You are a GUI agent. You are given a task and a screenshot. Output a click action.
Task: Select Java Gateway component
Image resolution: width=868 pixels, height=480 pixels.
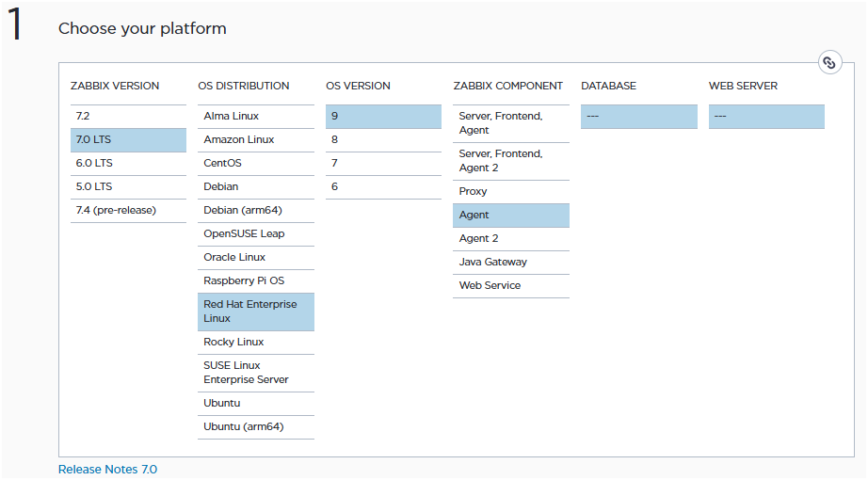point(510,262)
